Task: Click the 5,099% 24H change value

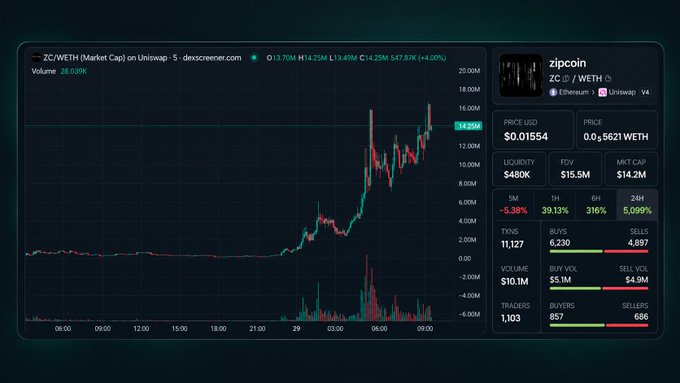Action: click(x=637, y=211)
